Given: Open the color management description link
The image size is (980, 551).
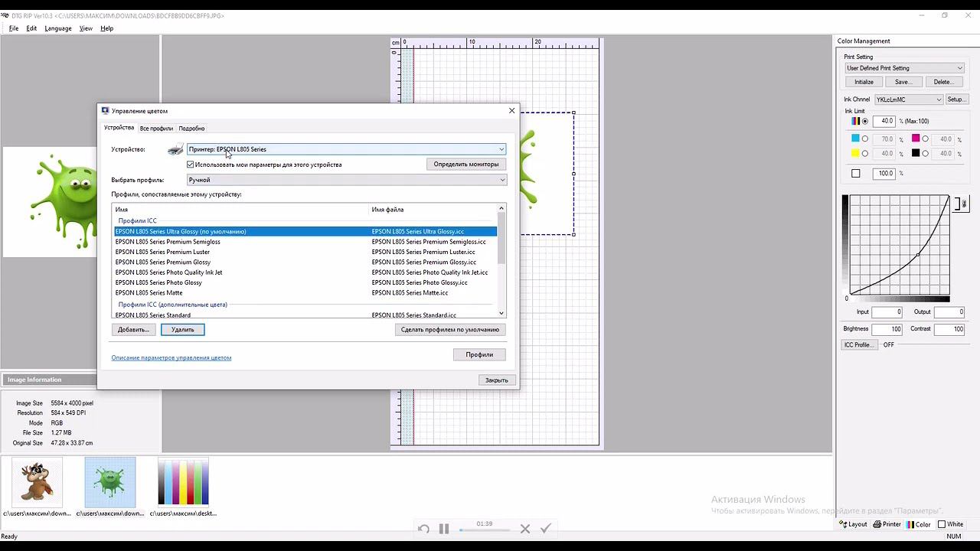Looking at the screenshot, I should [x=171, y=357].
